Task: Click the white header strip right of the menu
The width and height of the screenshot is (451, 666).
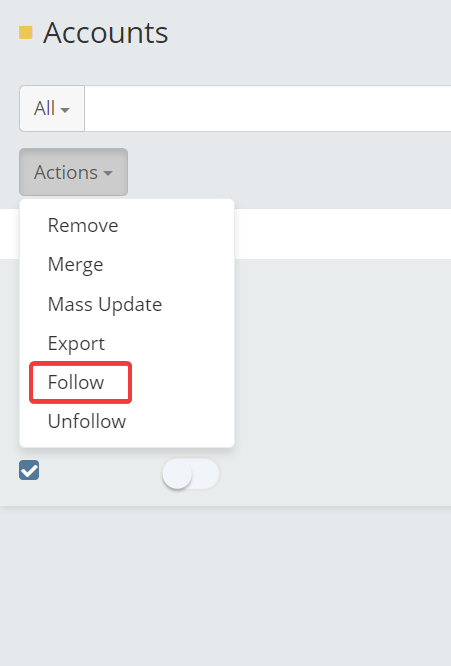Action: click(343, 234)
